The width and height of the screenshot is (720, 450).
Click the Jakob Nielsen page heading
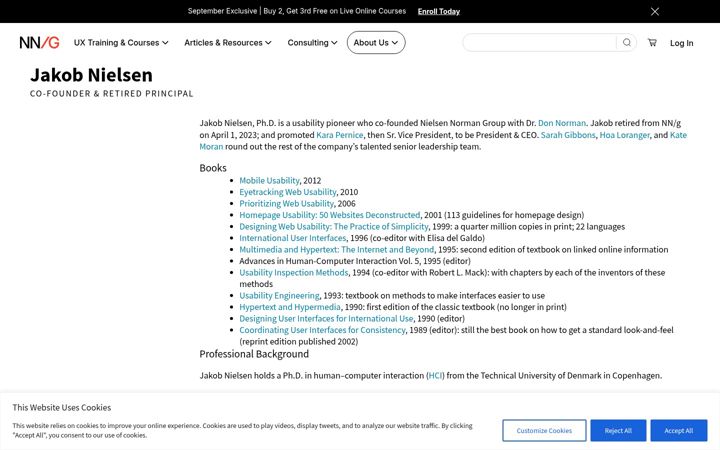(91, 75)
